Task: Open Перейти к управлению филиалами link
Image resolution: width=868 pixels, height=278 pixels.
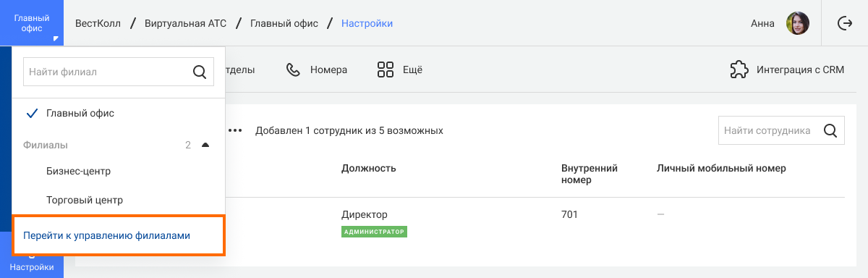Action: coord(107,236)
